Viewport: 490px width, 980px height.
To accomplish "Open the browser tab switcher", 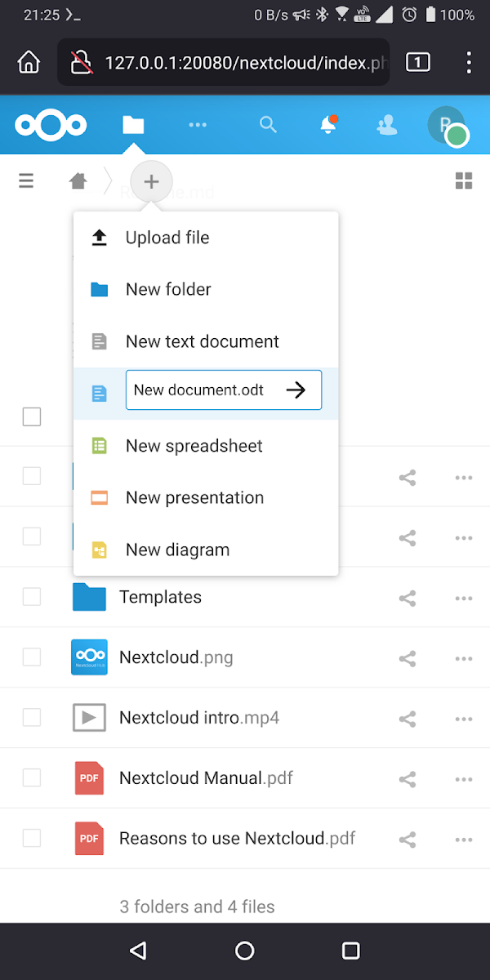I will click(418, 62).
